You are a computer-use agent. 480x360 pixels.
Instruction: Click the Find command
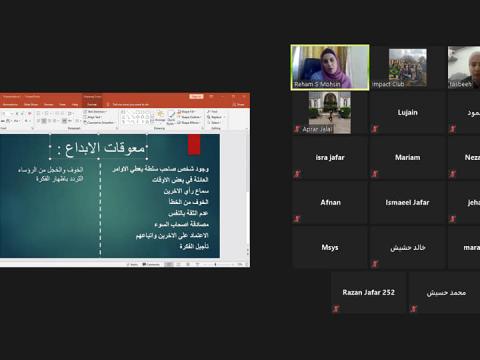213,112
